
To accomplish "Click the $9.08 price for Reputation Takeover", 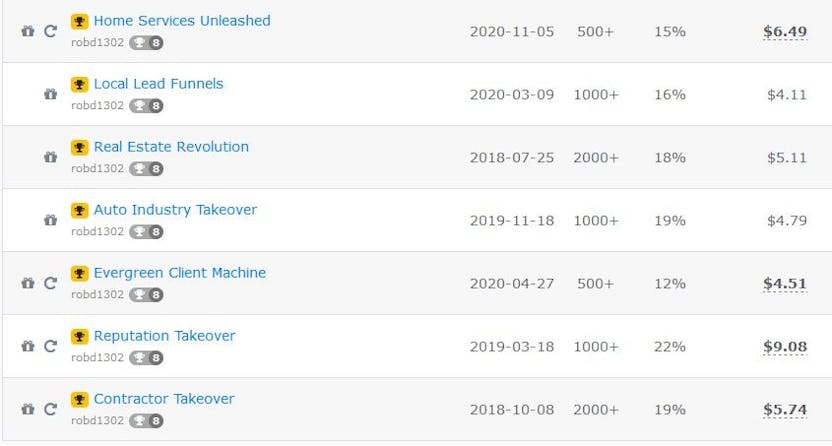I will point(785,347).
